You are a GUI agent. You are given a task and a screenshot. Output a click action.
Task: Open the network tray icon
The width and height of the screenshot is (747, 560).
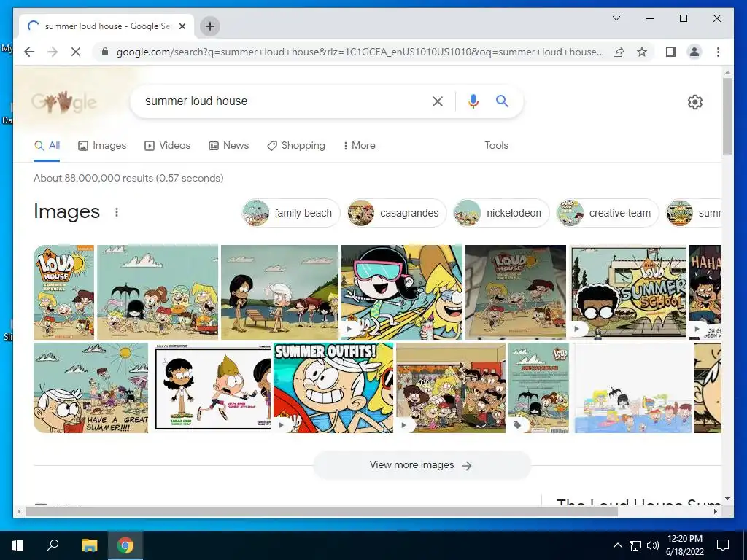635,545
